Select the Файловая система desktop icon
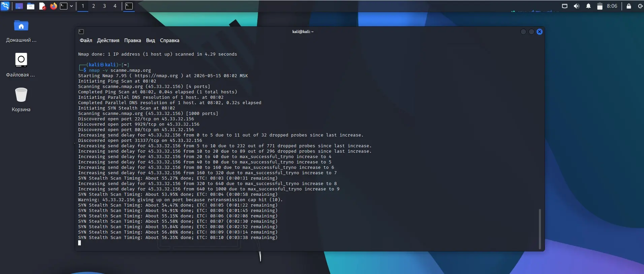This screenshot has height=274, width=644. (x=21, y=65)
